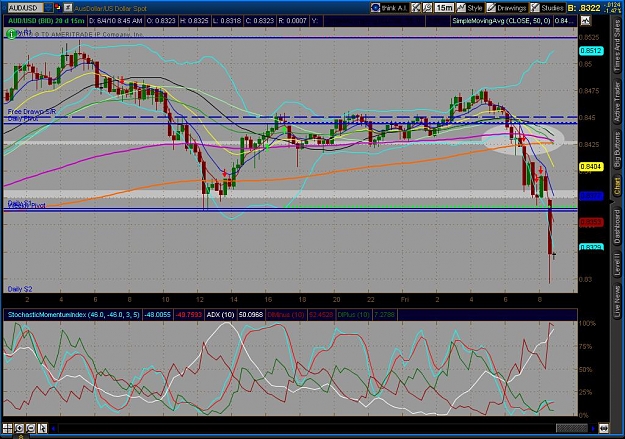Open the Level II side tab
Viewport: 625px width, 439px height.
[617, 264]
